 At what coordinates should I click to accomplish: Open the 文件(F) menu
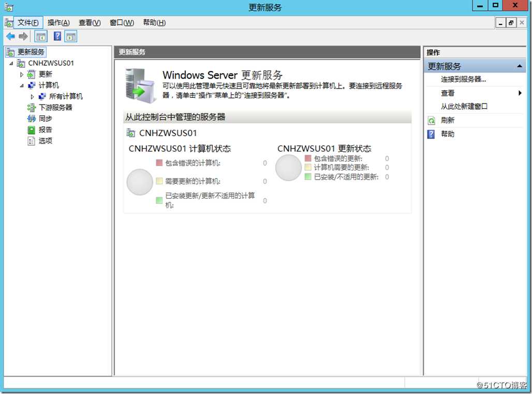click(x=28, y=23)
